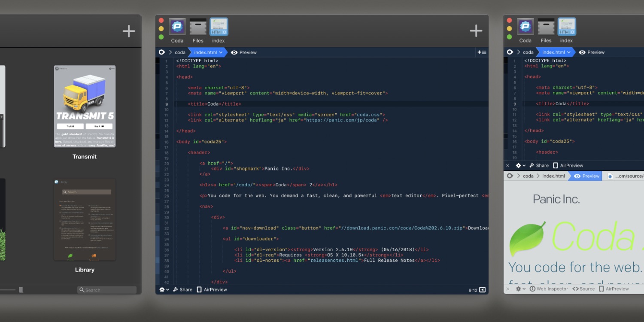Select the index HTML tab icon in the middle window
The width and height of the screenshot is (644, 322).
pyautogui.click(x=219, y=27)
